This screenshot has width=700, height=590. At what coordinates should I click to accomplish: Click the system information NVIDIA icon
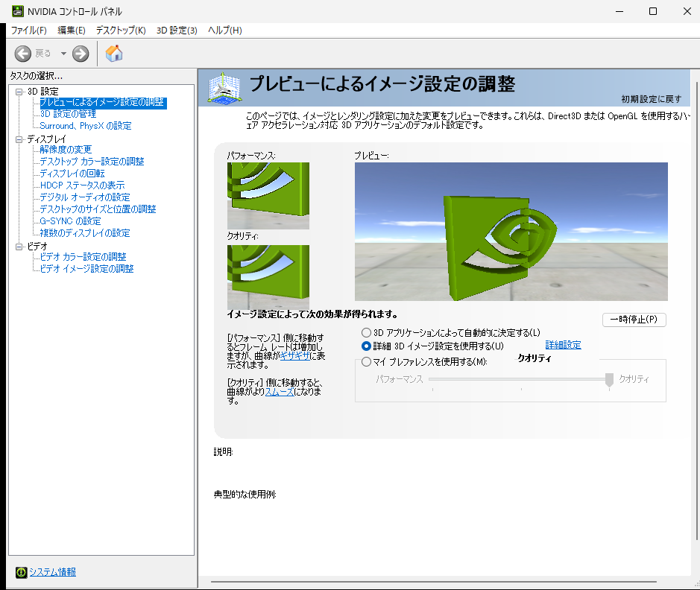(21, 572)
